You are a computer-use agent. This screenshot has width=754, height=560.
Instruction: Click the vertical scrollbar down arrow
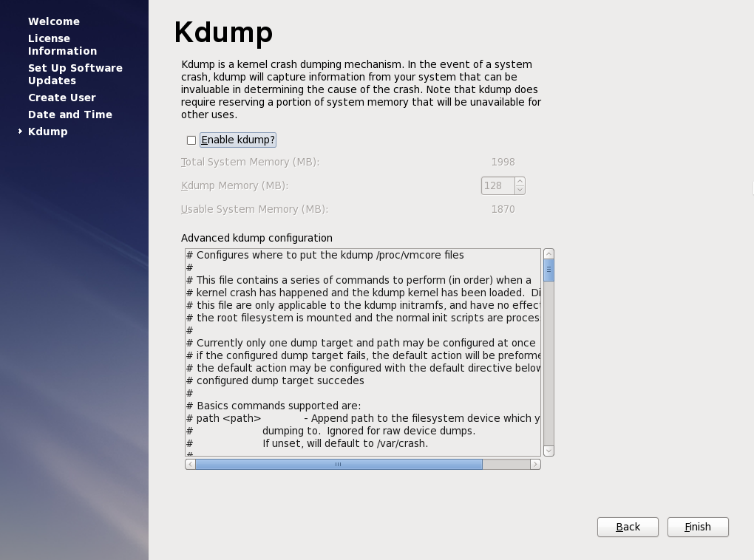click(548, 451)
